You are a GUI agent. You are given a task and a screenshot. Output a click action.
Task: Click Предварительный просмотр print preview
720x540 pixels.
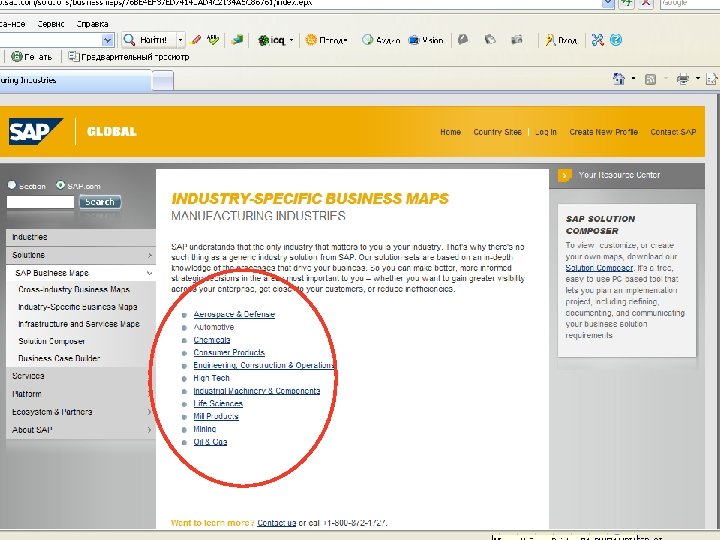129,56
